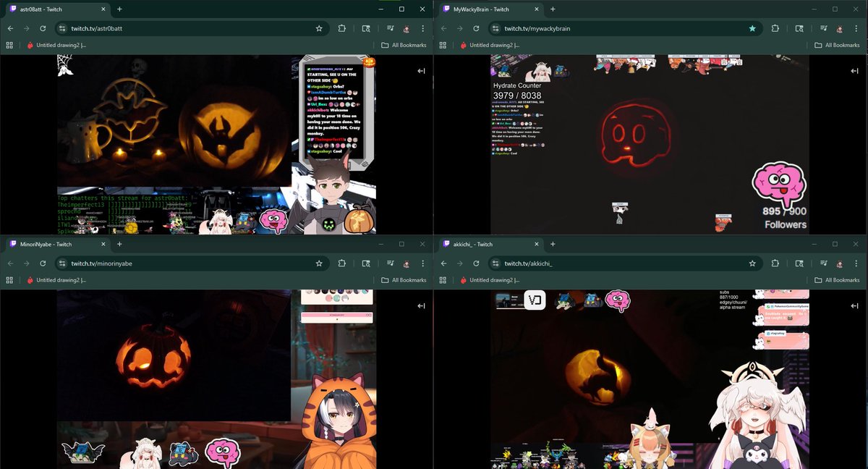
Task: Open Untitled drawing2 bookmark in akkichi_ window
Action: [491, 280]
